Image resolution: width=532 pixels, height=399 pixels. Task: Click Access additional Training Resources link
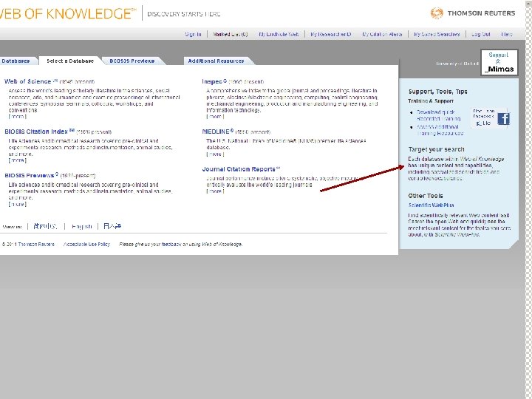[x=440, y=130]
